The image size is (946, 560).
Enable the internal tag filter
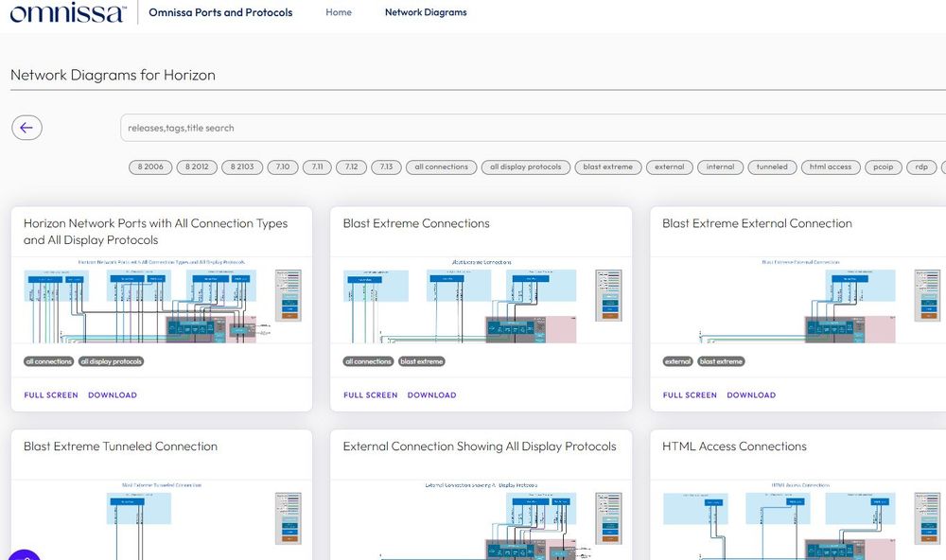tap(720, 167)
